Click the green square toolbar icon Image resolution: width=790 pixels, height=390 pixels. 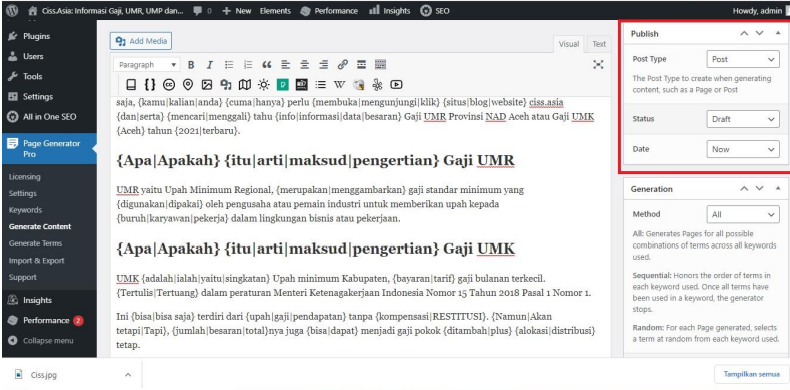pyautogui.click(x=283, y=84)
